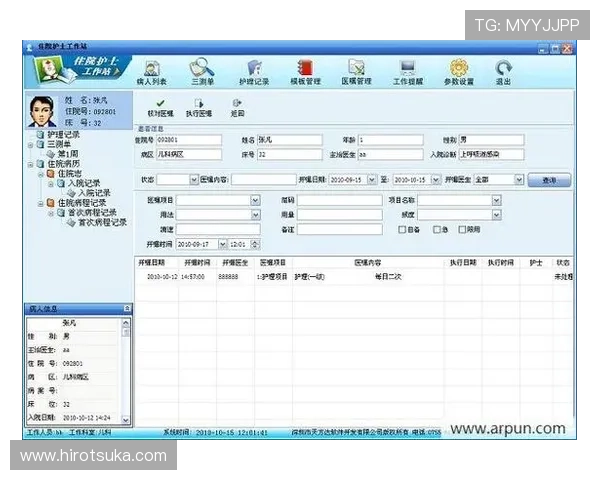Tick the 急 checkbox
The height and width of the screenshot is (480, 600).
(x=437, y=230)
